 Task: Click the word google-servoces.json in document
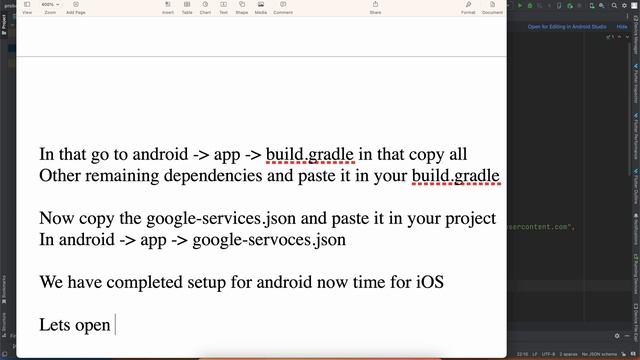coord(269,240)
